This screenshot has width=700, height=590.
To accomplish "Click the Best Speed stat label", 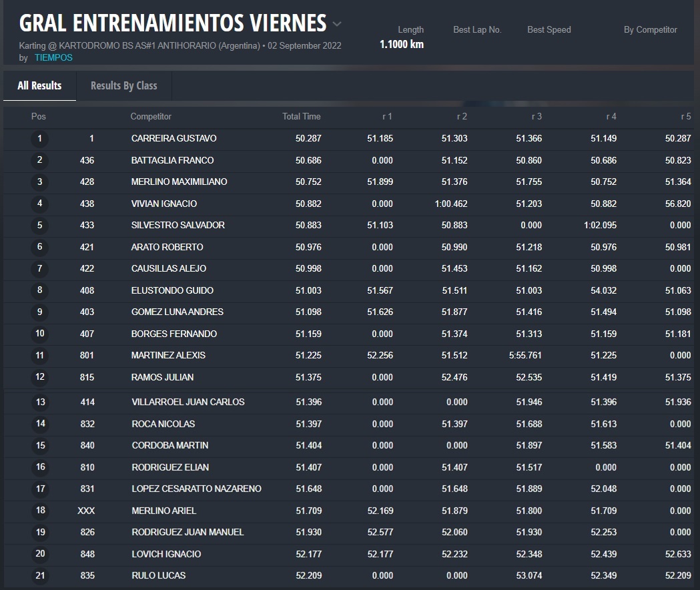I will tap(549, 30).
